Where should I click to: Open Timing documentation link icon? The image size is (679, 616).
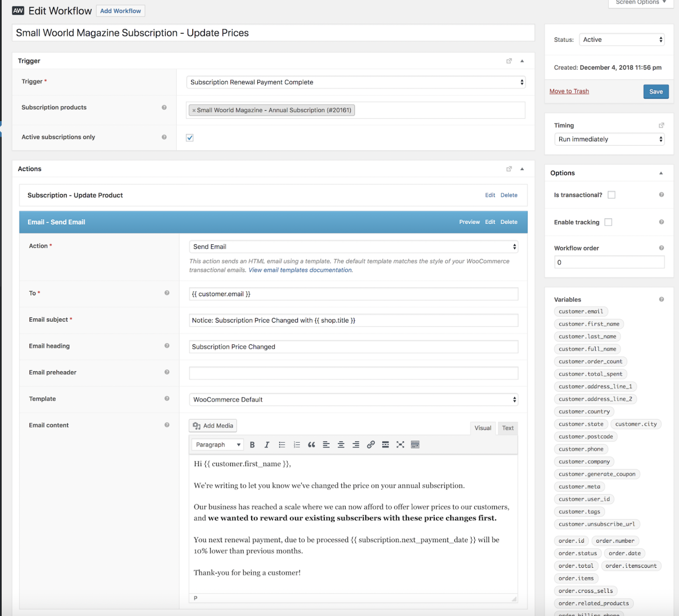661,125
